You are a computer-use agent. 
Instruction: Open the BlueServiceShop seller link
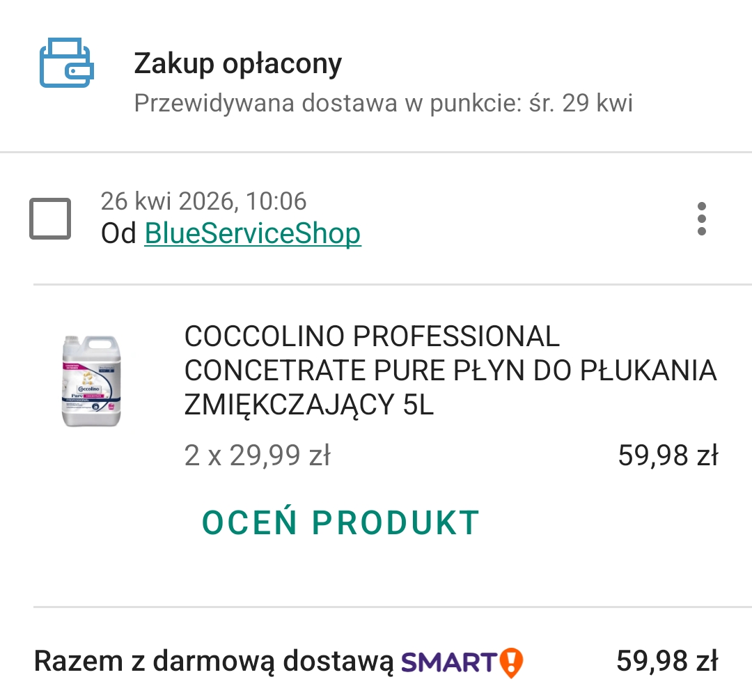(253, 233)
